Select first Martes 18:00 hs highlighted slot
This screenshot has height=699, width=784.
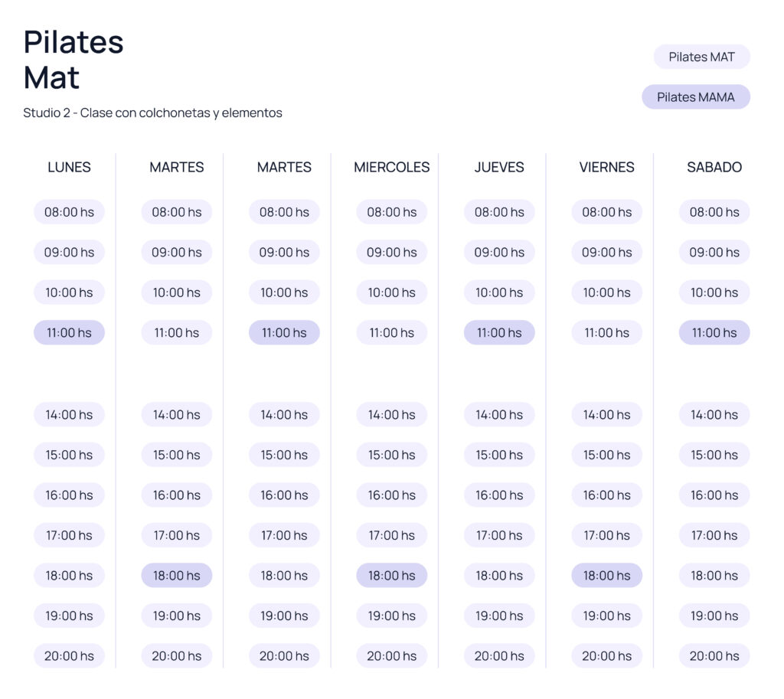(x=177, y=576)
